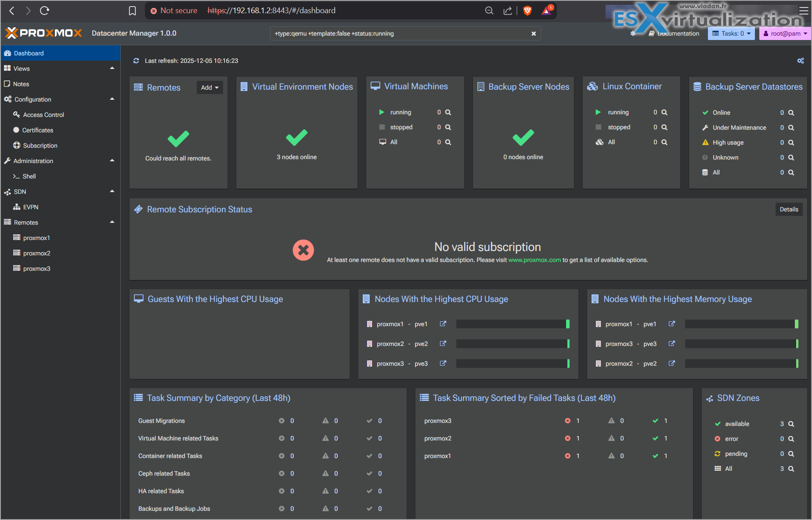Select Access Control in the sidebar

click(x=43, y=115)
